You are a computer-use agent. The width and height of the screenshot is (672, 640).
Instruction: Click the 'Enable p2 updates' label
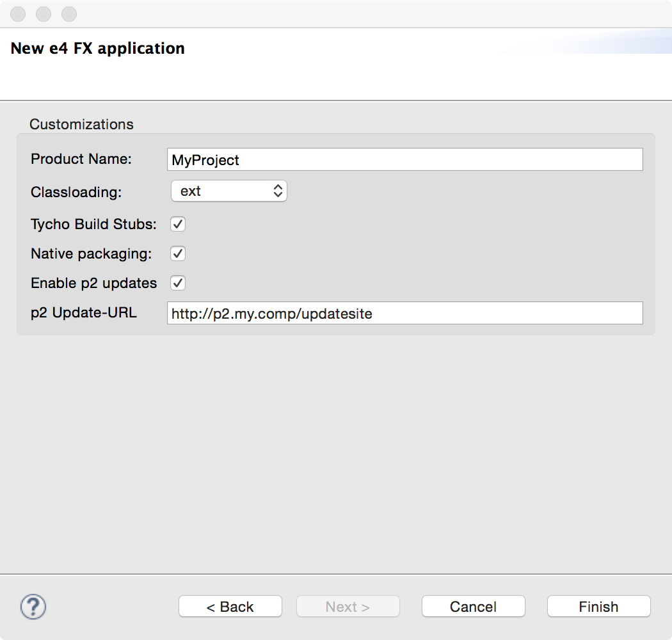93,283
